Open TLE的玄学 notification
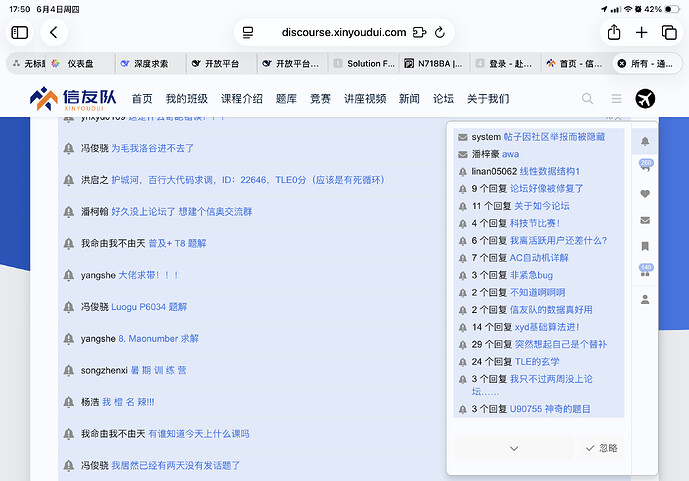This screenshot has height=481, width=689. (539, 362)
